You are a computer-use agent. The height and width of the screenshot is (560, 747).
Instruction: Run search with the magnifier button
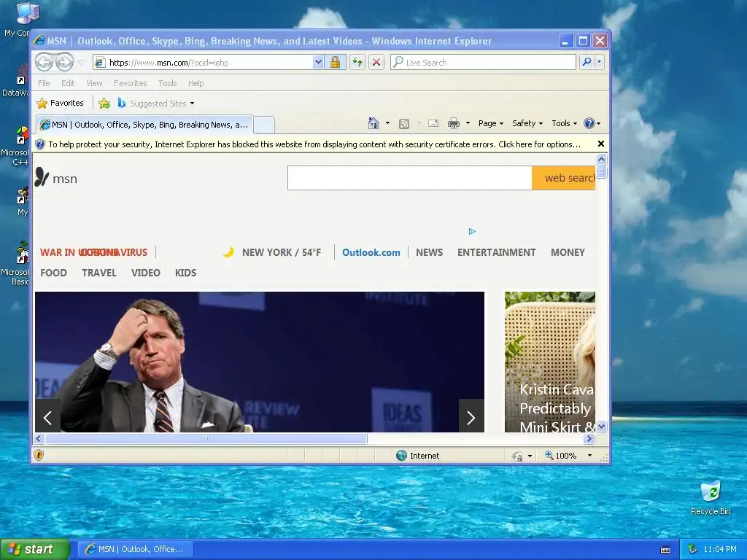click(587, 63)
